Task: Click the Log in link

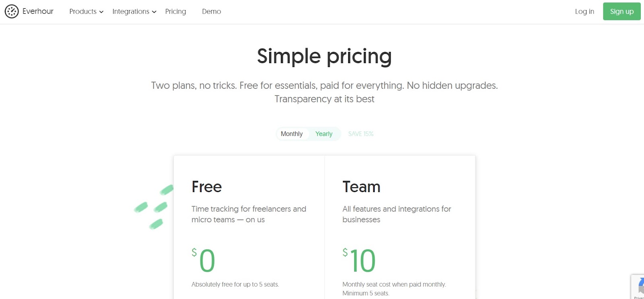Action: pyautogui.click(x=584, y=11)
